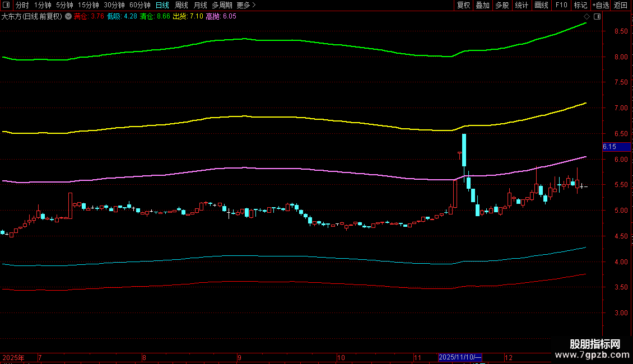Click month 12 on the time axis
Image resolution: width=633 pixels, height=364 pixels.
pyautogui.click(x=509, y=357)
